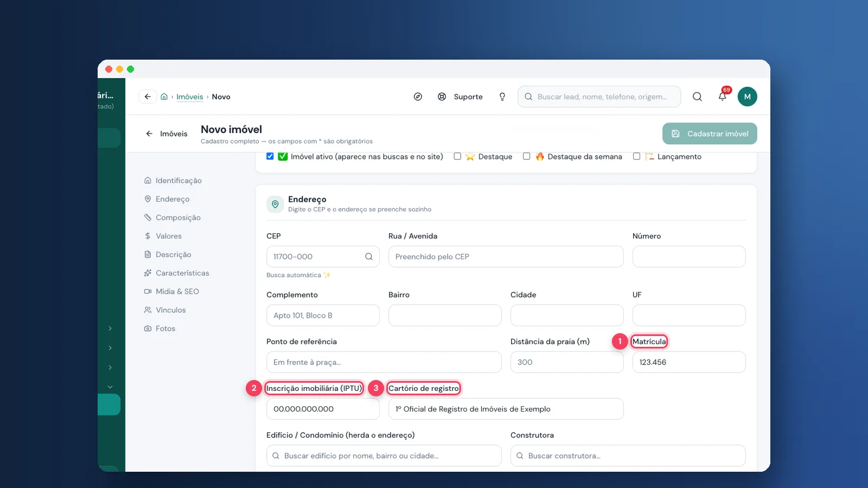Click the Ponto de referência field
Viewport: 868px width, 488px height.
[384, 362]
